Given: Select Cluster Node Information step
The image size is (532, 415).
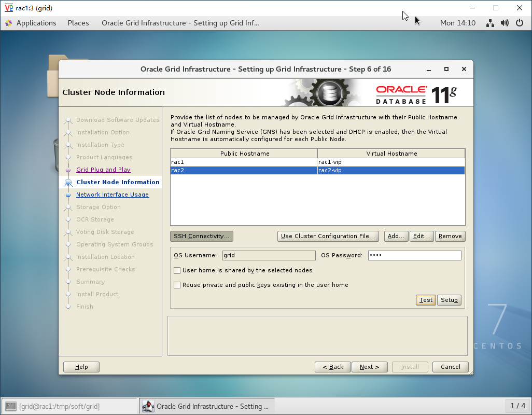Looking at the screenshot, I should pos(118,182).
